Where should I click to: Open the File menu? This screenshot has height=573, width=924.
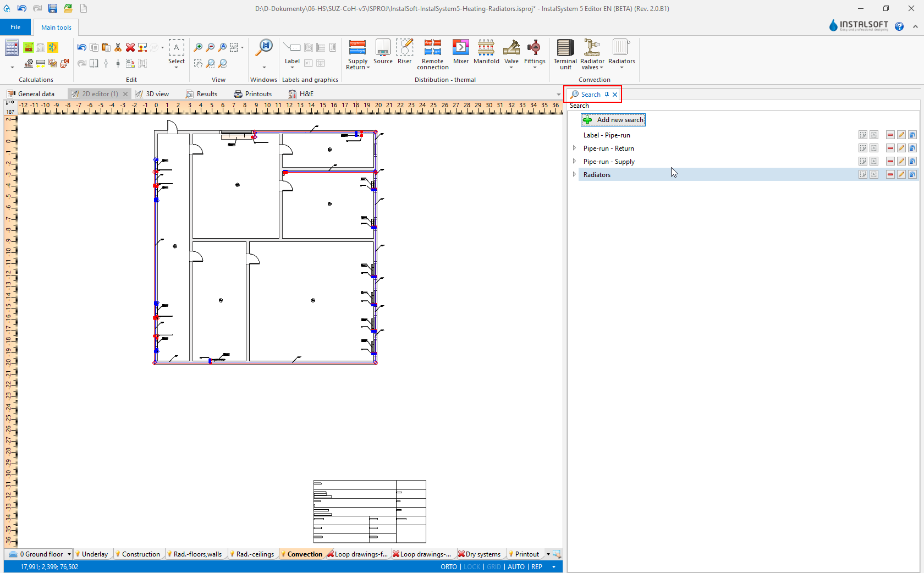(15, 27)
